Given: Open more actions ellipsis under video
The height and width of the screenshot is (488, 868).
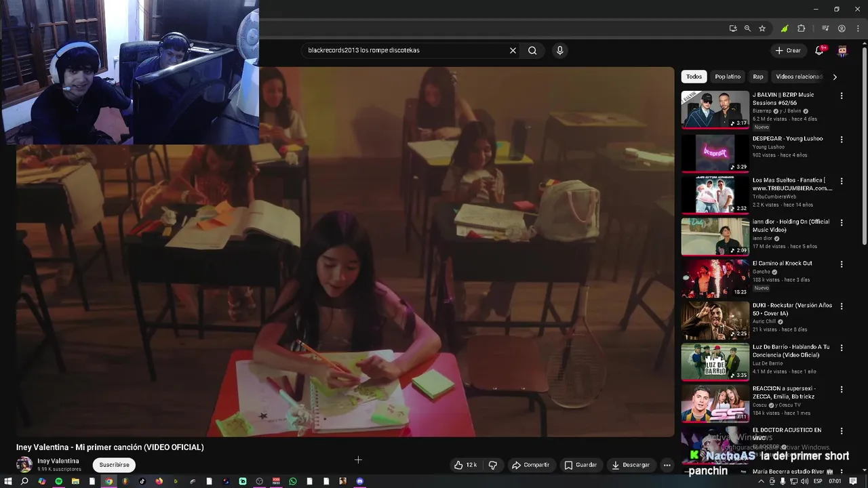Looking at the screenshot, I should pyautogui.click(x=667, y=465).
